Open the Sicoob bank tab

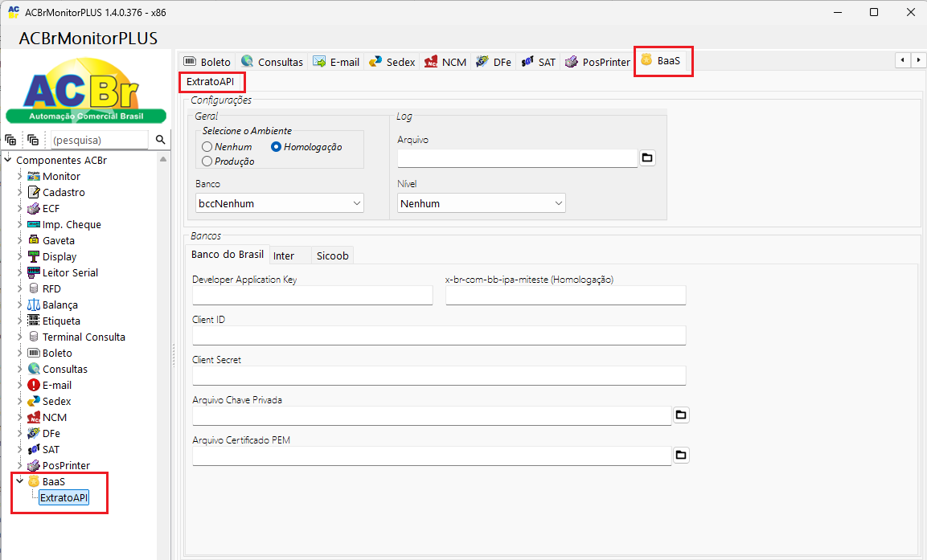pos(332,255)
